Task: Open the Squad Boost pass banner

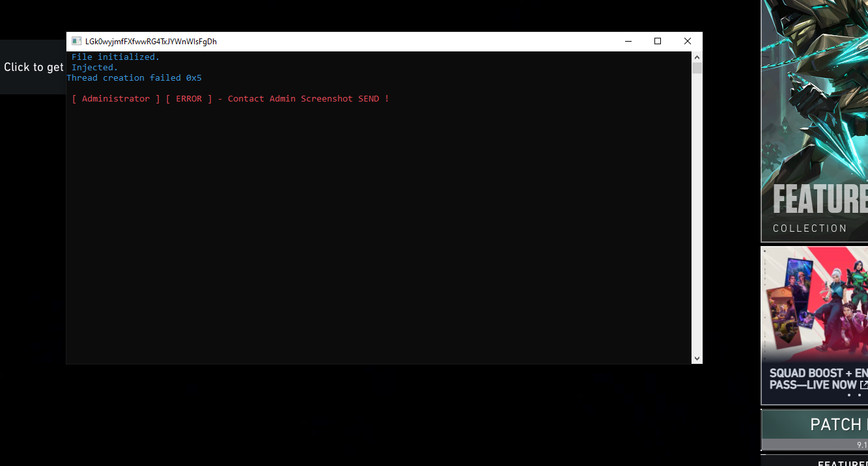Action: 815,312
